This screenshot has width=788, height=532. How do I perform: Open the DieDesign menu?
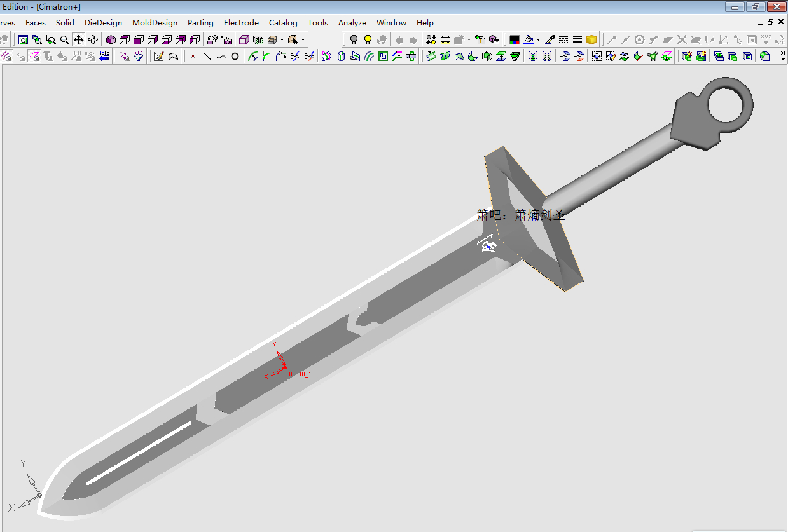coord(103,22)
